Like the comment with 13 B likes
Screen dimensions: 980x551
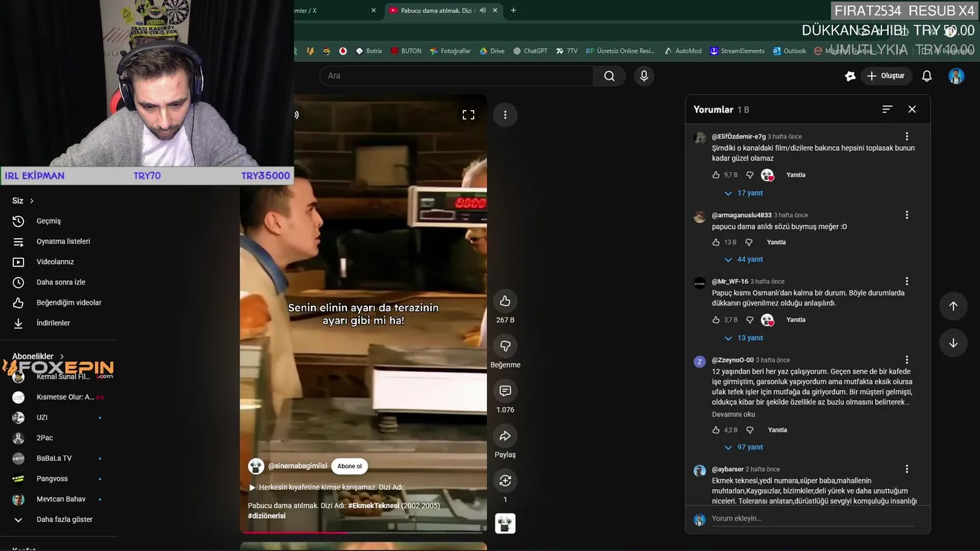[x=716, y=243]
